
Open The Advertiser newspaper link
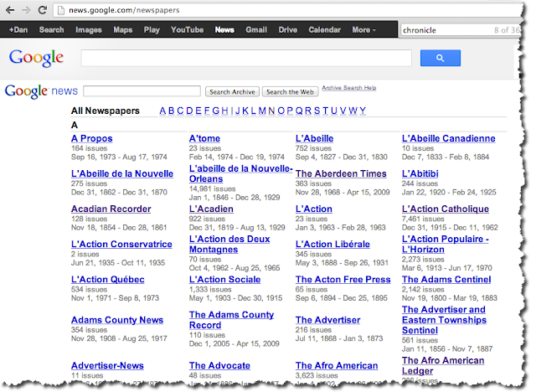point(327,320)
